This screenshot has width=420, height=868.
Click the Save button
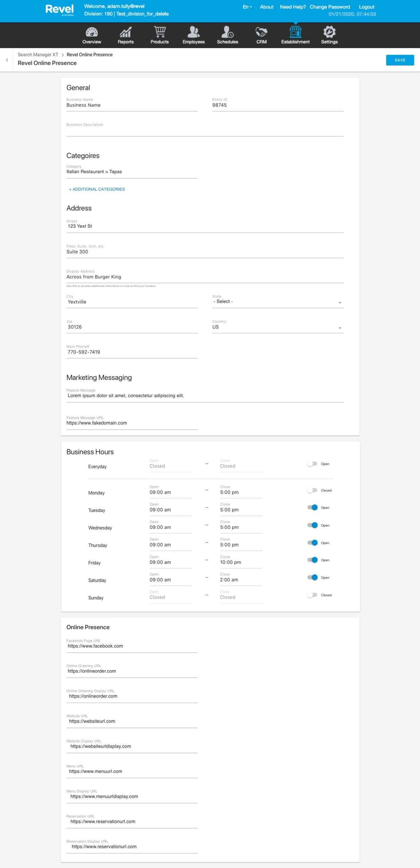400,60
